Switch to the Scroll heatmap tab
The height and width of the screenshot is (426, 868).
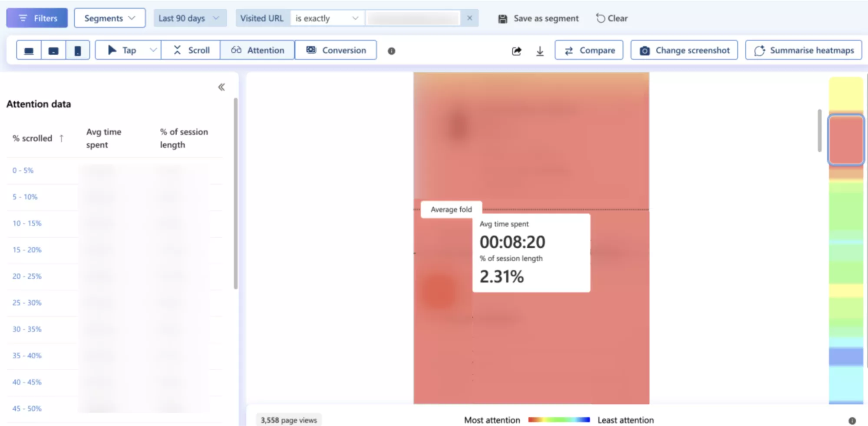pyautogui.click(x=191, y=50)
